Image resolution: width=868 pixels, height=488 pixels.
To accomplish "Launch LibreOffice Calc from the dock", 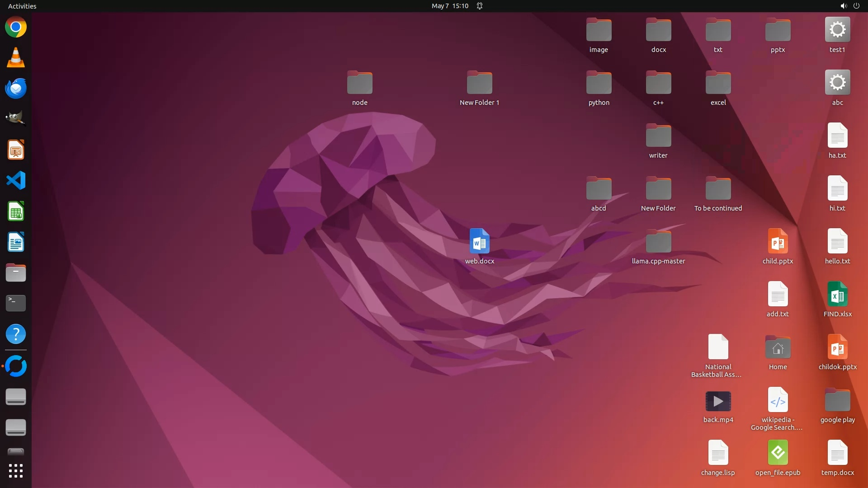I will click(16, 211).
